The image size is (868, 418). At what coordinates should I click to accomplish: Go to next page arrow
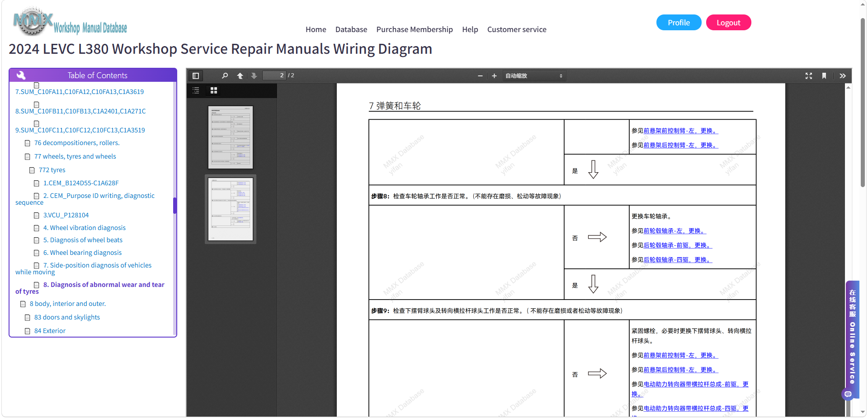point(254,76)
